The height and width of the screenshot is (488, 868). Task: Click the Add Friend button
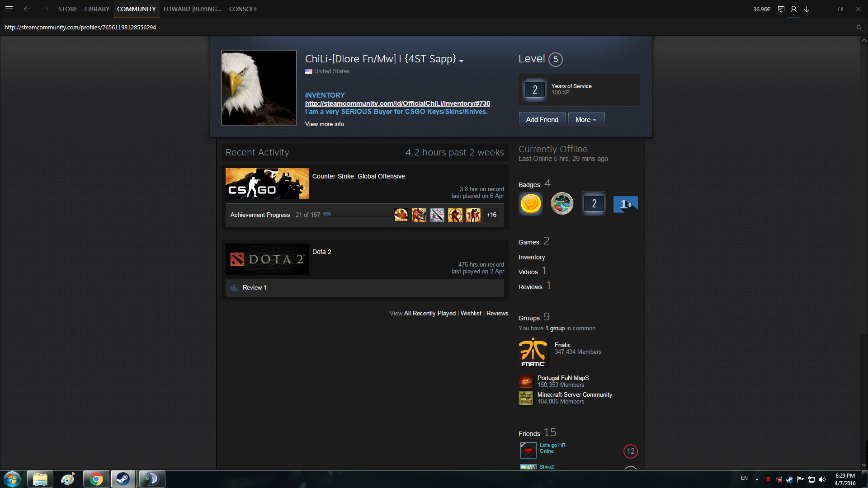click(542, 120)
